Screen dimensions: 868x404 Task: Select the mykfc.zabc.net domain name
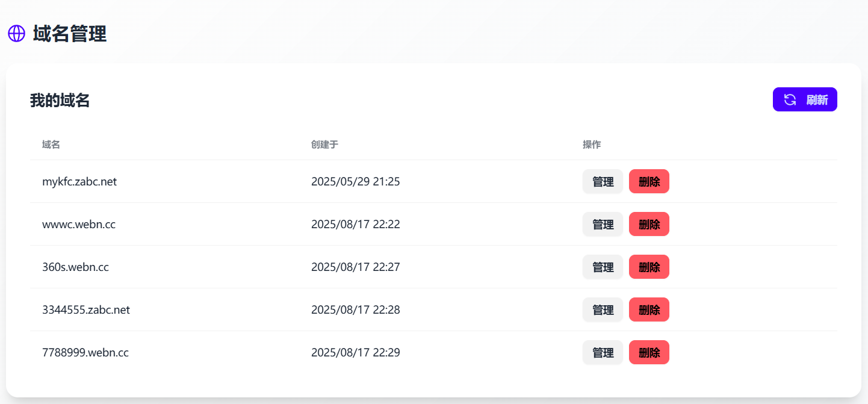click(79, 182)
